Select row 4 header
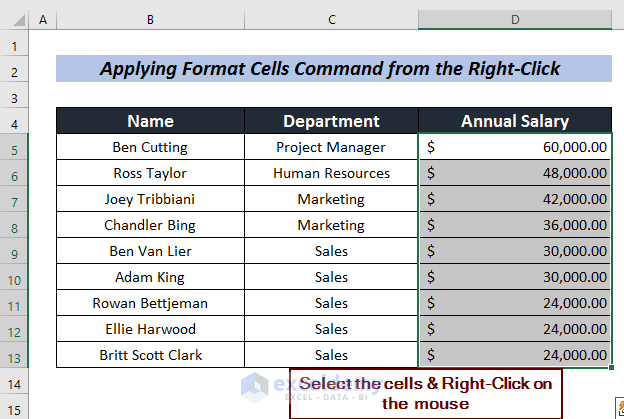The height and width of the screenshot is (419, 624). (x=15, y=122)
